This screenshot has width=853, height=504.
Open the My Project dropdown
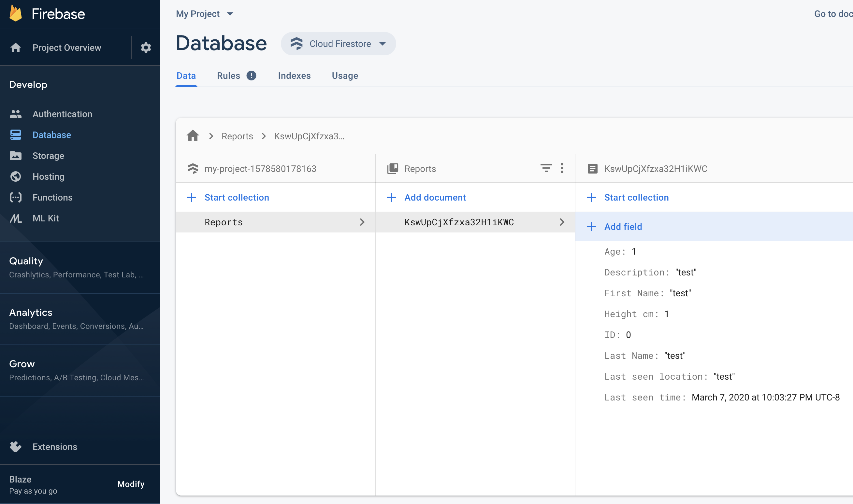tap(205, 14)
